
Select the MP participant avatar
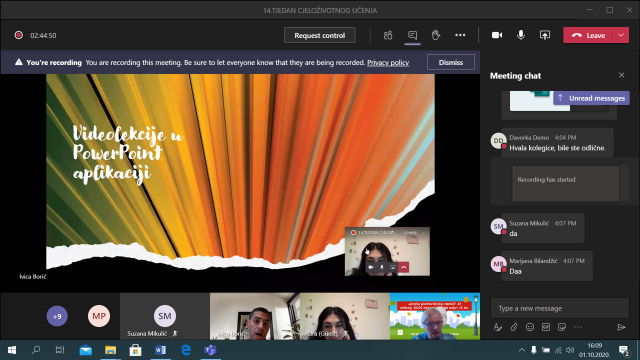(99, 316)
